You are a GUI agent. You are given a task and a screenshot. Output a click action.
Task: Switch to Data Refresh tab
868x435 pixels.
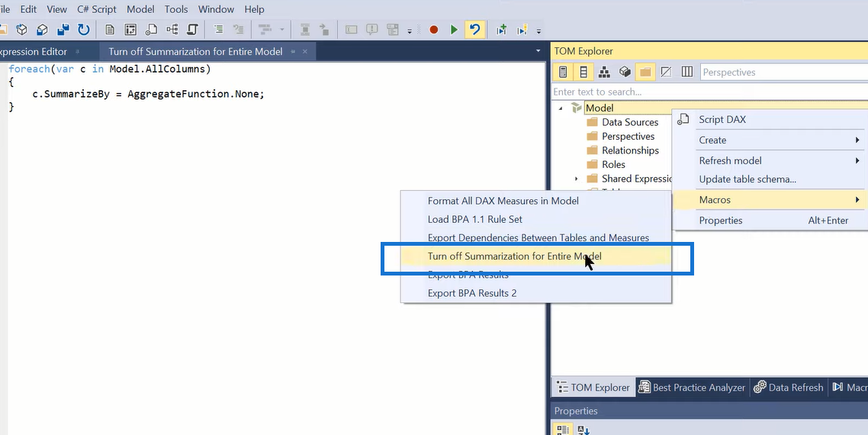tap(789, 388)
